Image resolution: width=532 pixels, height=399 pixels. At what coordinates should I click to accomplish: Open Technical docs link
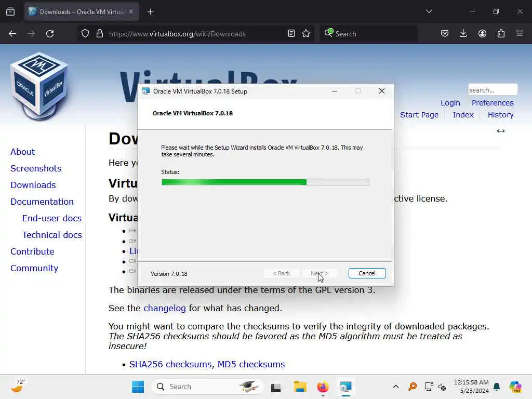point(52,235)
